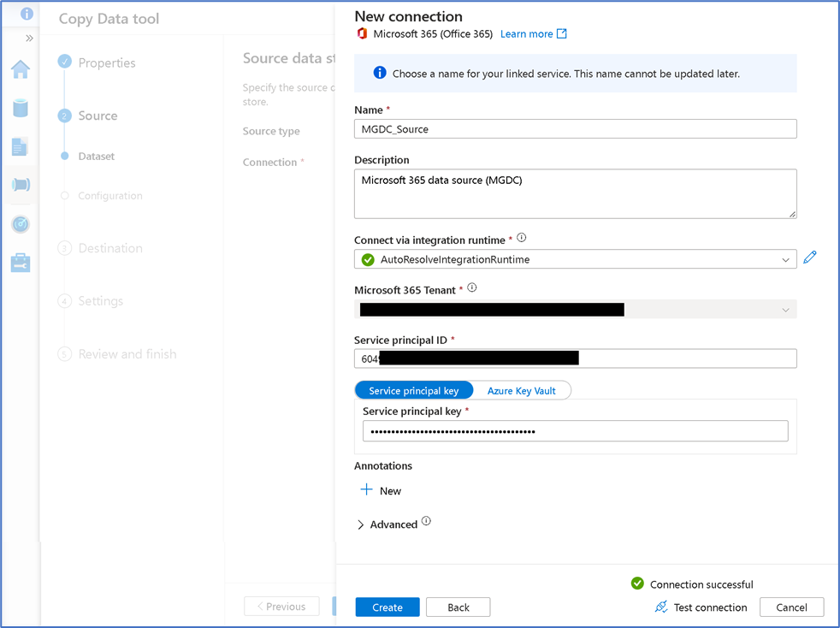This screenshot has height=628, width=840.
Task: Open the Manage toolbox icon in sidebar
Action: tap(21, 264)
